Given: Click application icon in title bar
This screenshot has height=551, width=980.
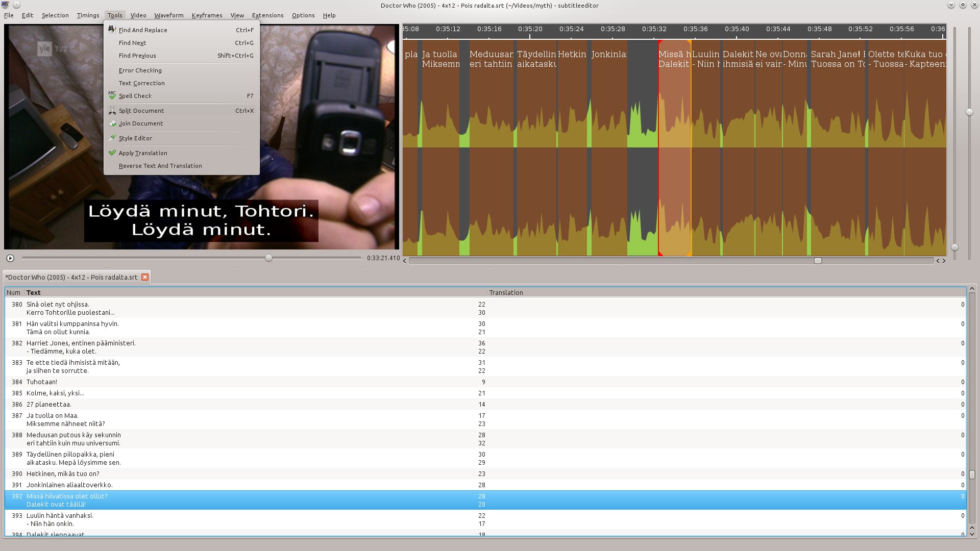Looking at the screenshot, I should click(6, 5).
